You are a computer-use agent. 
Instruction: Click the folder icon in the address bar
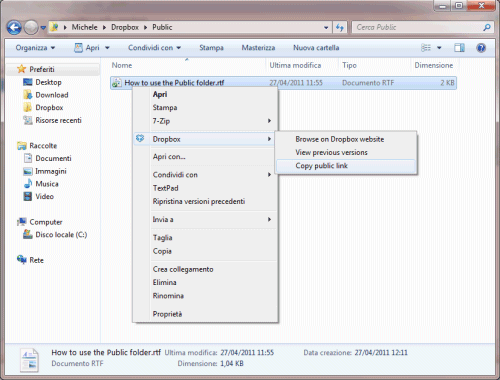[54, 27]
